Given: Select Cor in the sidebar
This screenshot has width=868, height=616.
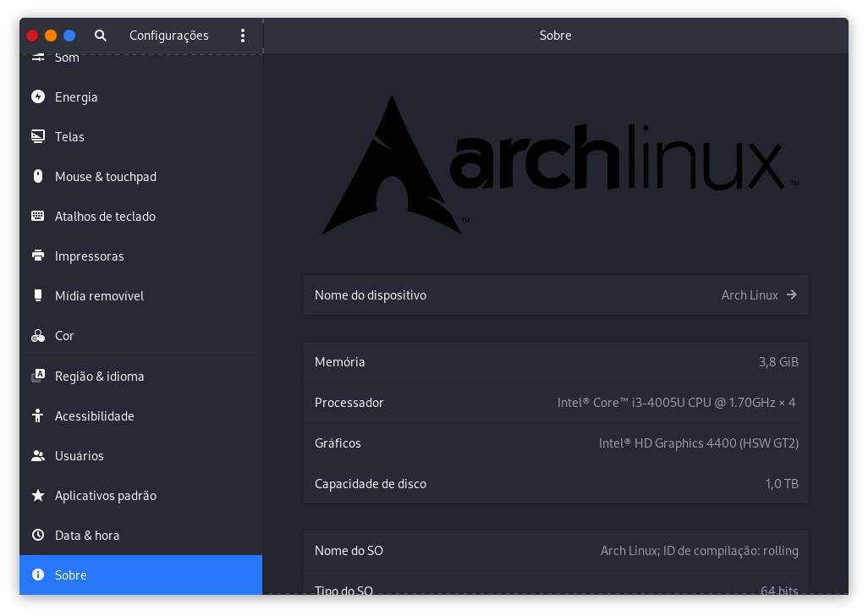Looking at the screenshot, I should click(x=141, y=336).
